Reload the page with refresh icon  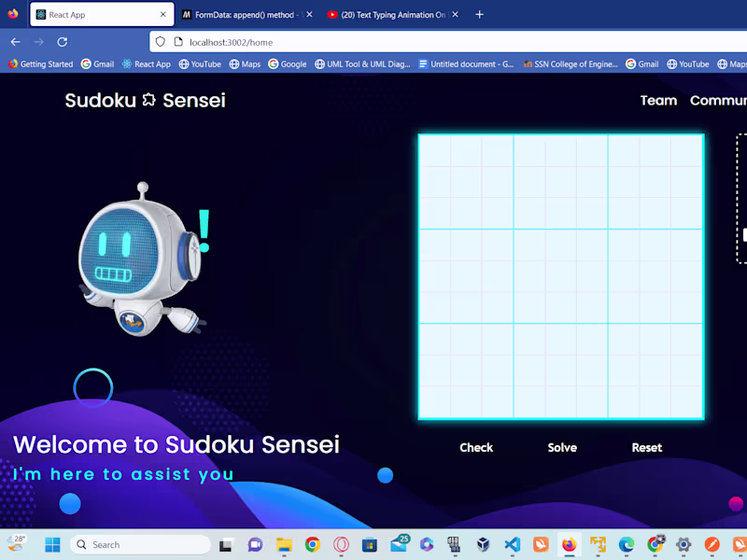pyautogui.click(x=63, y=42)
